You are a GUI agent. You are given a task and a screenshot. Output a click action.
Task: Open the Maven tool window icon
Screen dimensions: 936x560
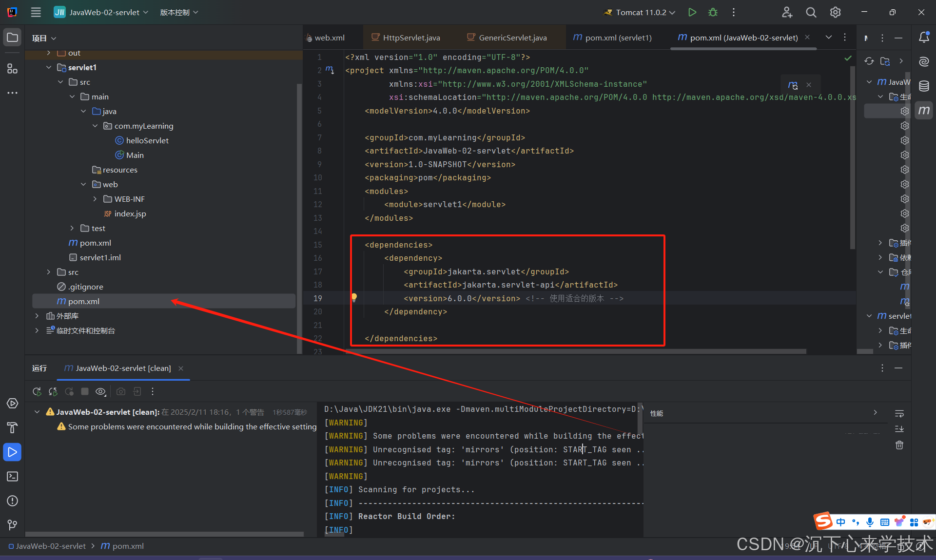[924, 110]
